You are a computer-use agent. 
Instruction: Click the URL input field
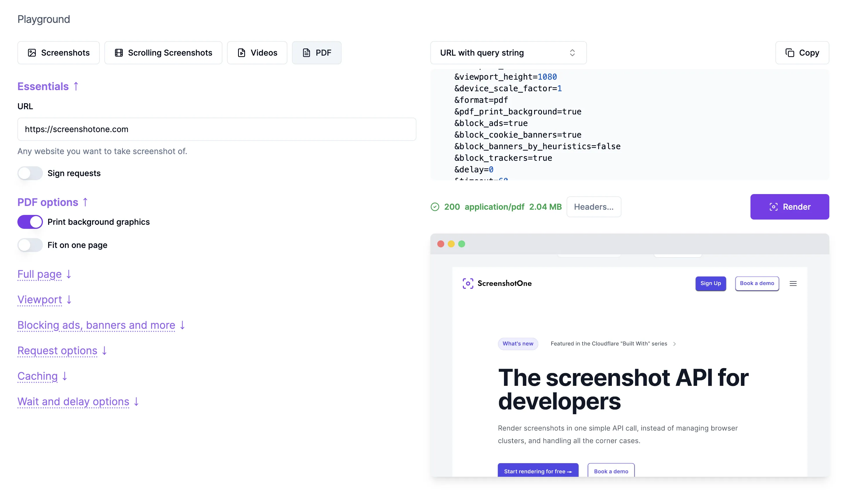[x=217, y=129]
